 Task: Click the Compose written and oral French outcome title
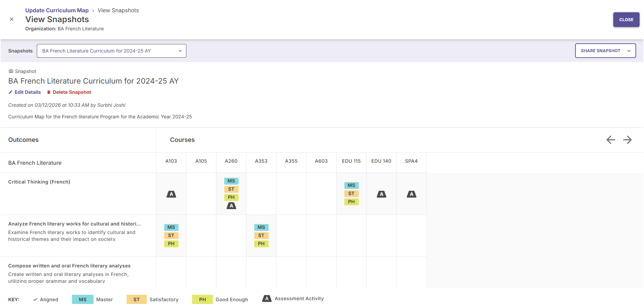pyautogui.click(x=69, y=266)
